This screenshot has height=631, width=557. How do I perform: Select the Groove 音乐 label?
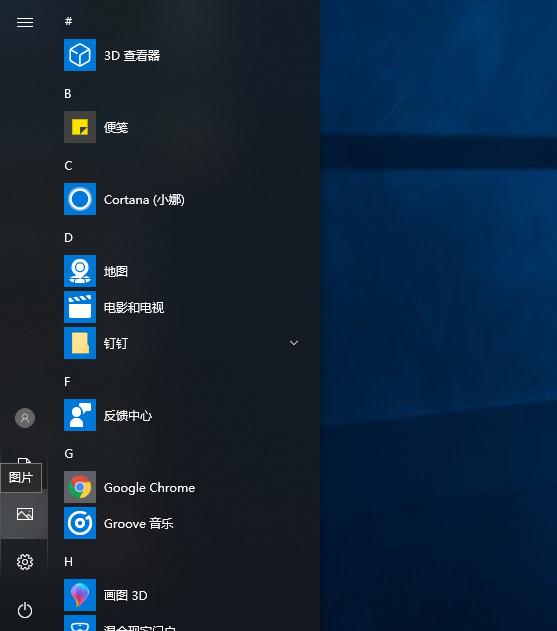click(x=138, y=524)
